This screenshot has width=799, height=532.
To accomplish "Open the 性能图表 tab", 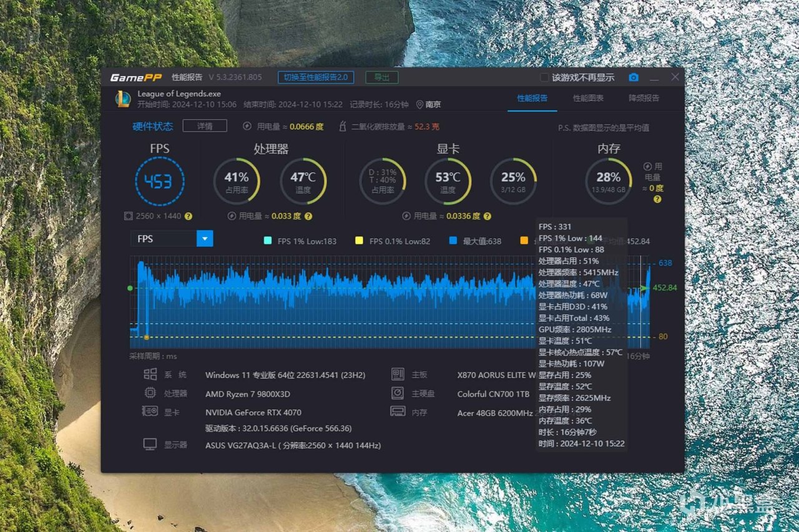I will click(x=589, y=99).
